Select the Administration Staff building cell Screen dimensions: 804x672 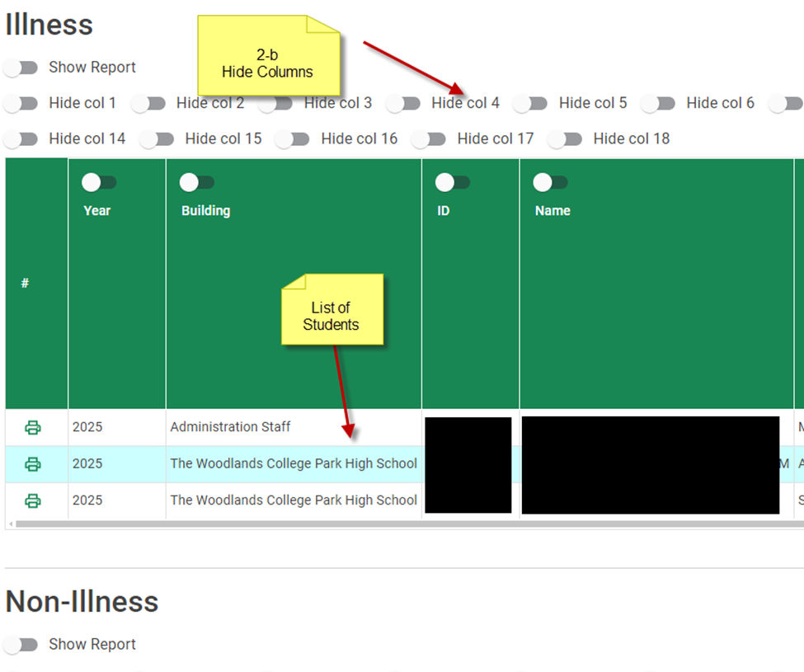[231, 427]
